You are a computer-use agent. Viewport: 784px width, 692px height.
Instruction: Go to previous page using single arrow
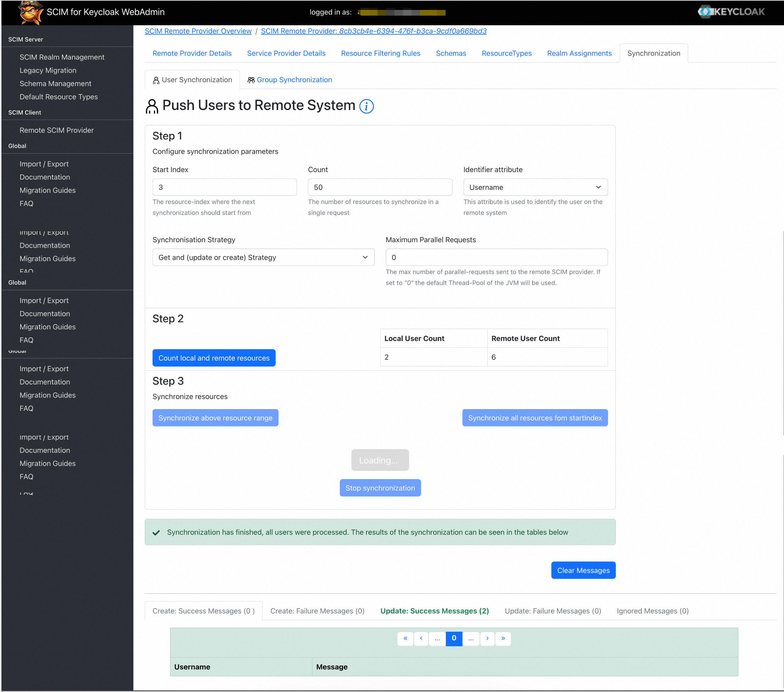pos(421,638)
